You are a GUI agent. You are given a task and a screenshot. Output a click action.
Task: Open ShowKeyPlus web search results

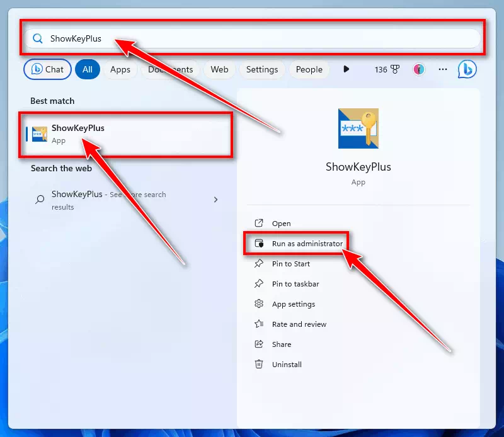coord(126,200)
